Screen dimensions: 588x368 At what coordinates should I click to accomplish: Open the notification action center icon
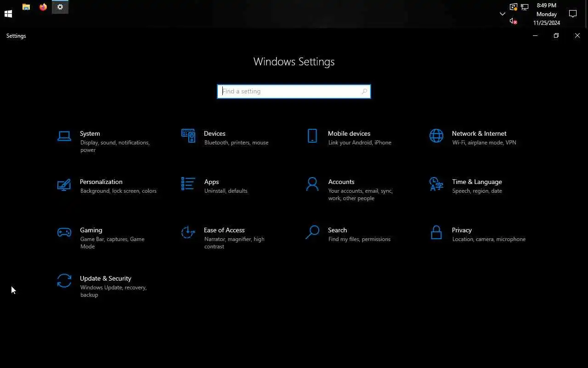click(x=573, y=14)
